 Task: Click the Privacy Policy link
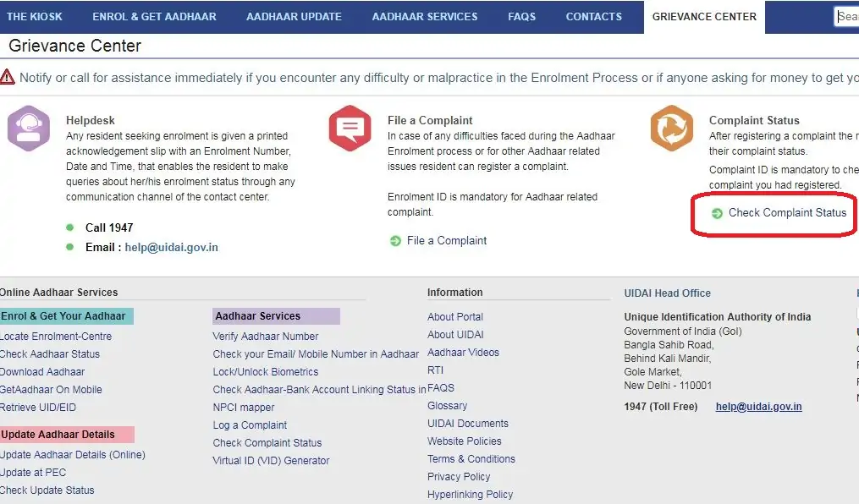tap(459, 477)
